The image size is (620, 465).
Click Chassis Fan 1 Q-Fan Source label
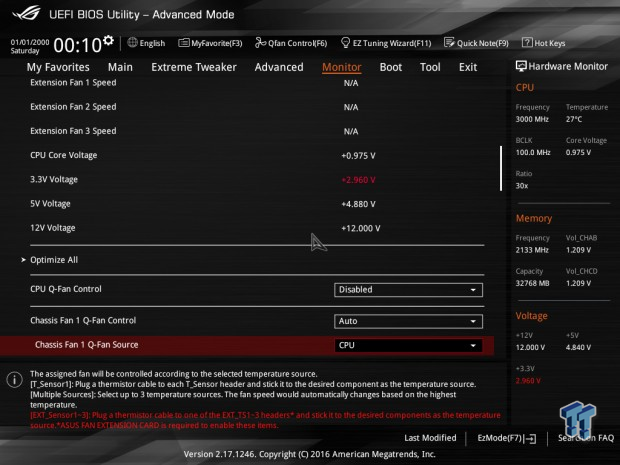(87, 345)
